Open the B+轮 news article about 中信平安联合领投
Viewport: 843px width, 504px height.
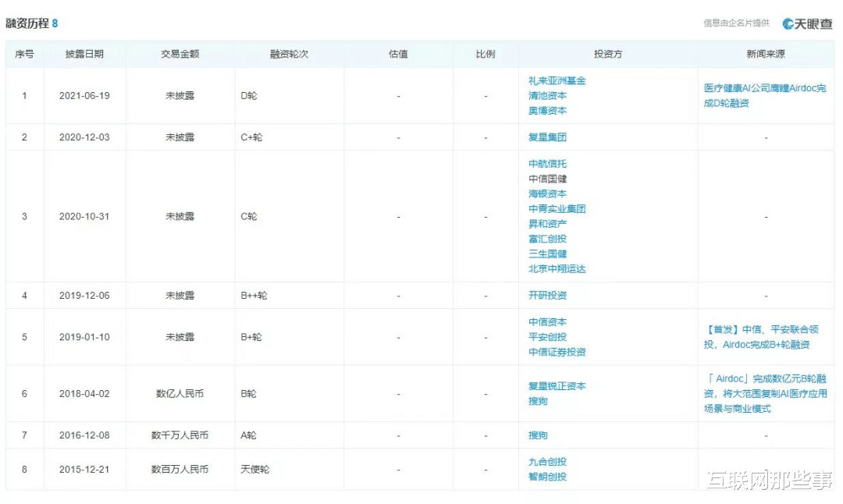pos(765,337)
